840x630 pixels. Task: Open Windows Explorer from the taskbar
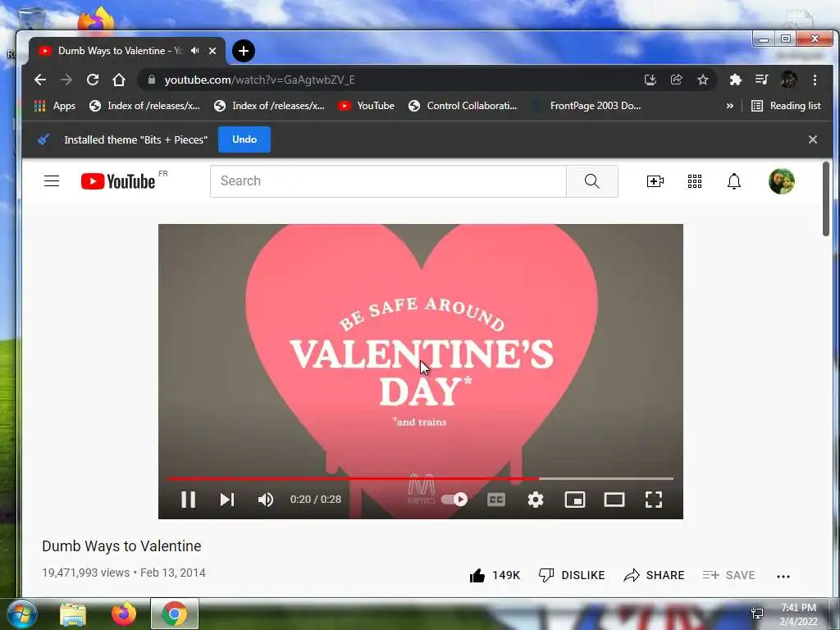point(73,614)
